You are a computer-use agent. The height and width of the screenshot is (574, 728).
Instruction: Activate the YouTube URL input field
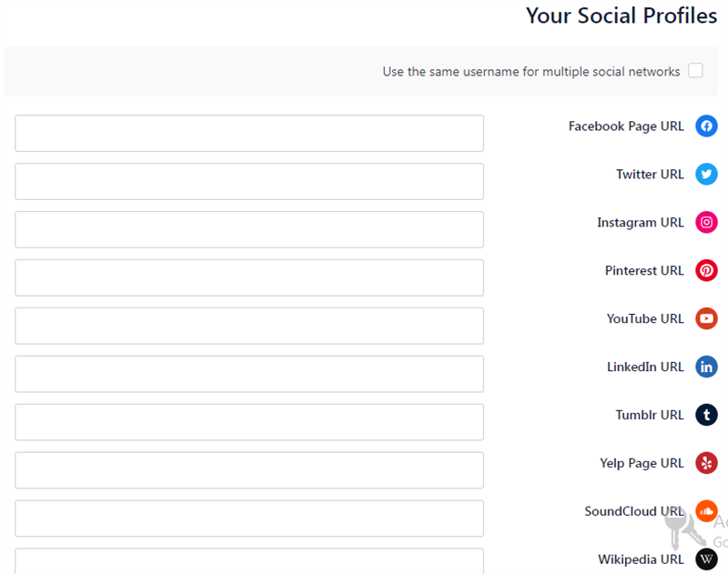249,326
